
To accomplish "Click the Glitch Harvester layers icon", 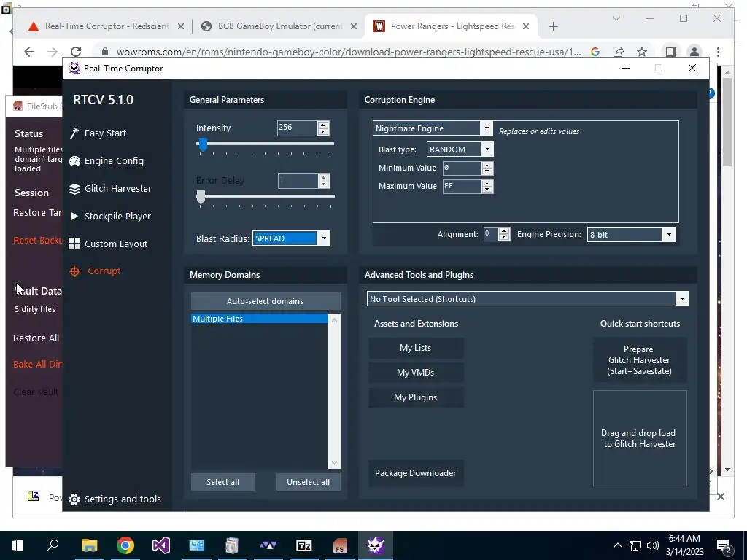I will tap(74, 189).
